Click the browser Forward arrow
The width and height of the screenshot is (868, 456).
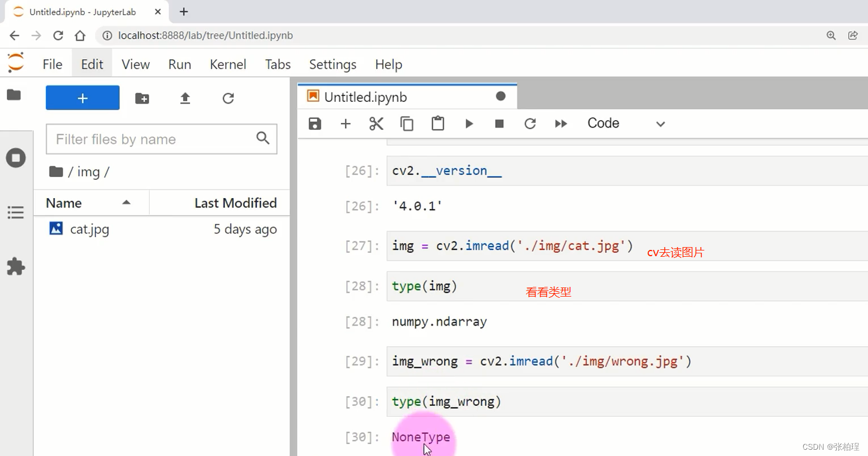[x=36, y=35]
